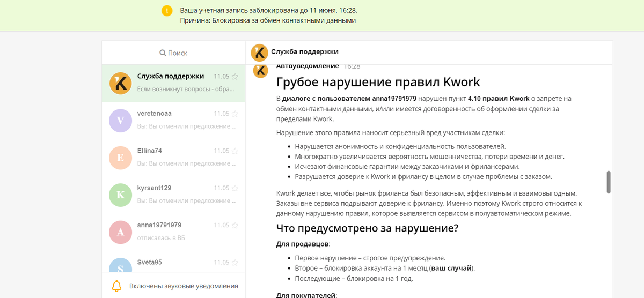Click the Kwork avatar next to Автоуведомление
644x298 pixels.
point(261,70)
